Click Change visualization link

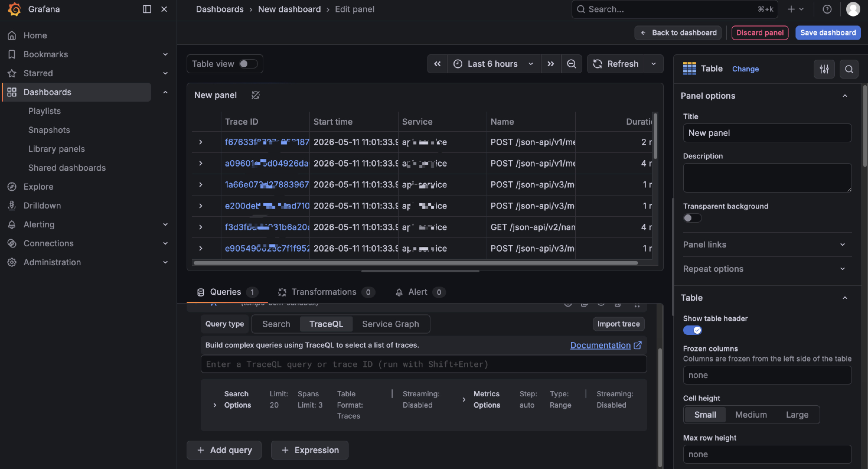pos(745,69)
